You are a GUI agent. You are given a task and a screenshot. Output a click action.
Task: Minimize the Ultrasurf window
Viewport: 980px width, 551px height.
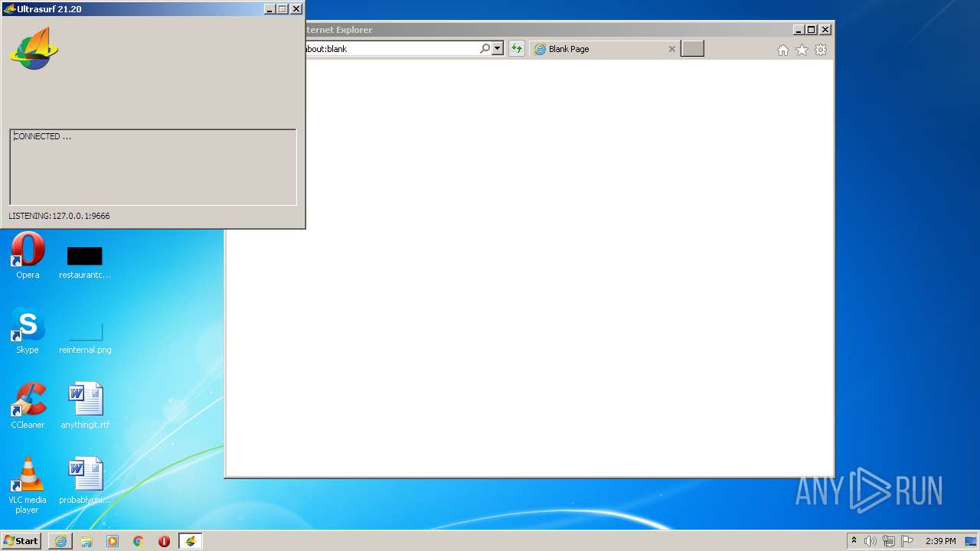point(269,9)
